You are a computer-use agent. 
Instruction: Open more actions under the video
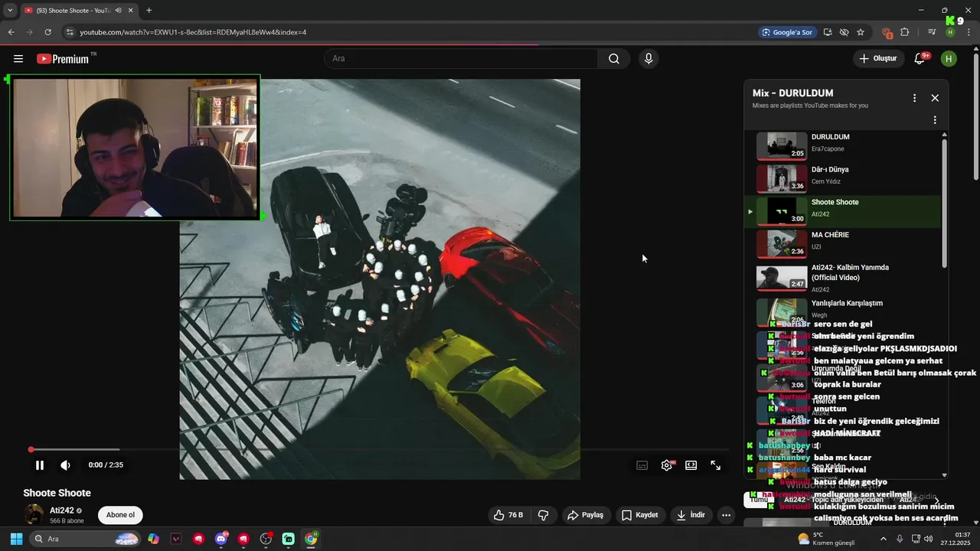[x=726, y=515]
